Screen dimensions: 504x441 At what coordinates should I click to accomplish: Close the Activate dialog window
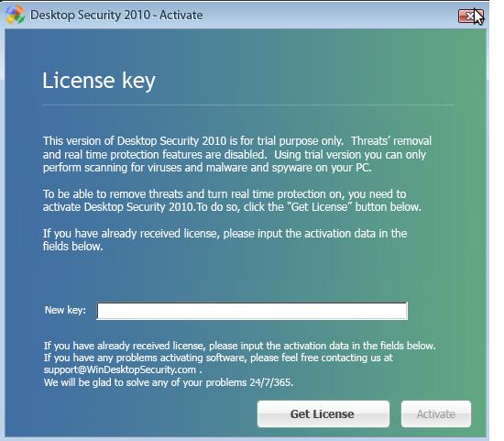tap(468, 16)
